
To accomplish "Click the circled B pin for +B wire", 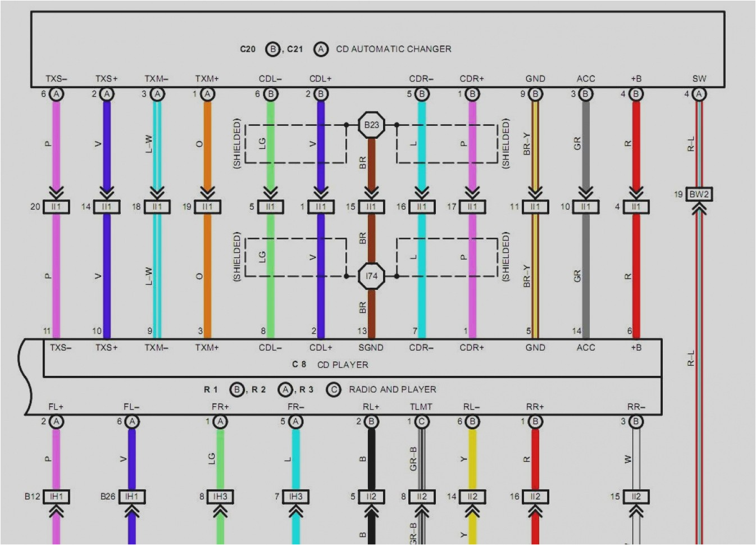I will click(x=636, y=94).
